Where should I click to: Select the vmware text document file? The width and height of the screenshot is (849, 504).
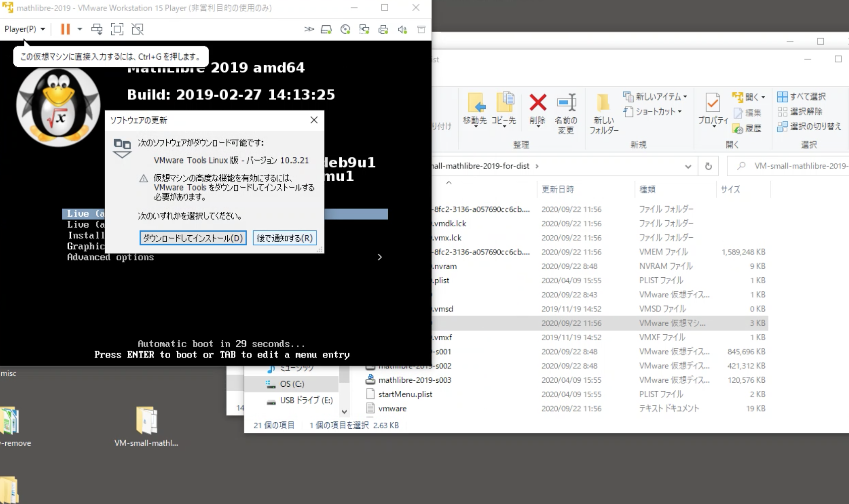pyautogui.click(x=567, y=408)
